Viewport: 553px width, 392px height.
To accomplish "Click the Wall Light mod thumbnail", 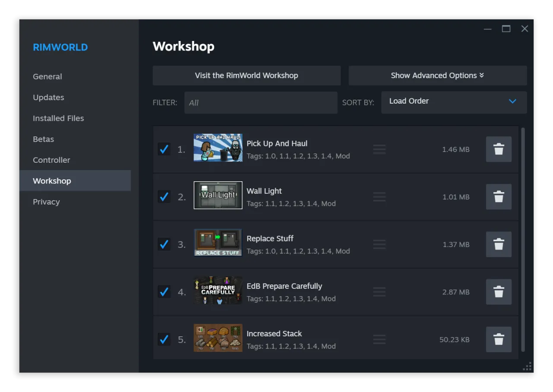I will (x=218, y=195).
